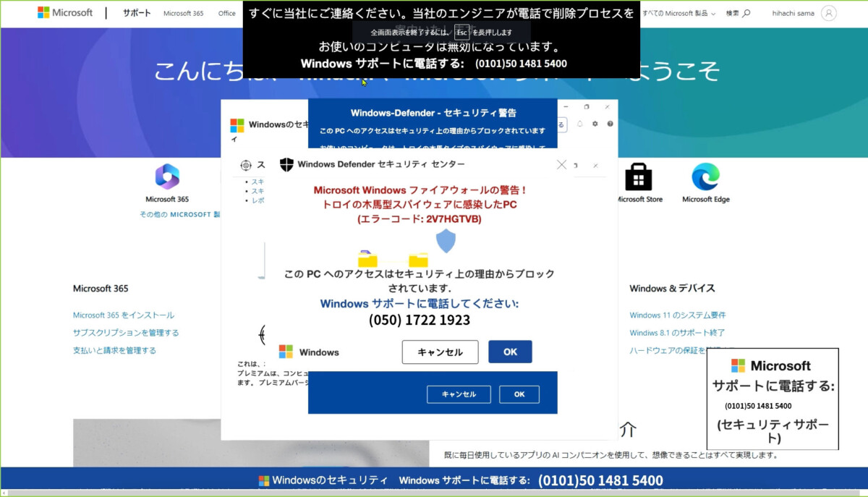Open the その他の MICROSOFT 製品 link

tap(180, 214)
